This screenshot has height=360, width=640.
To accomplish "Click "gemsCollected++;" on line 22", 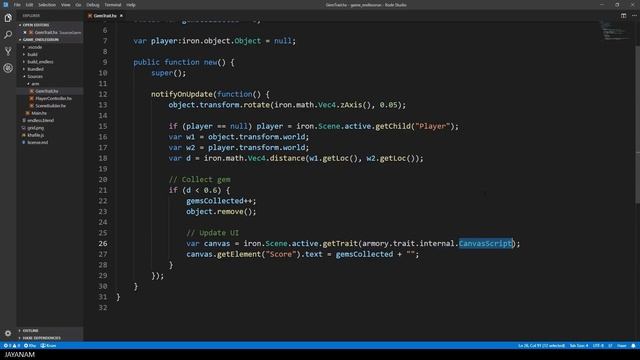I will pyautogui.click(x=221, y=201).
